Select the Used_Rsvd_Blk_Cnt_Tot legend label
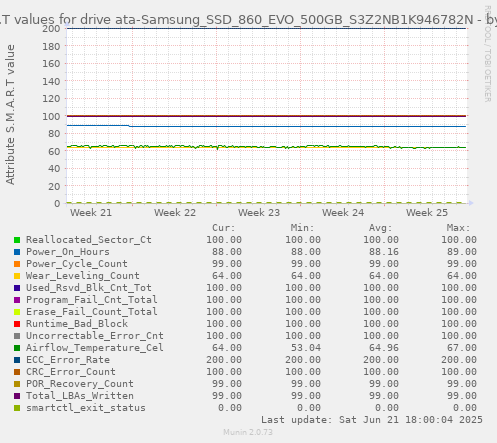497x443 pixels. [x=89, y=288]
